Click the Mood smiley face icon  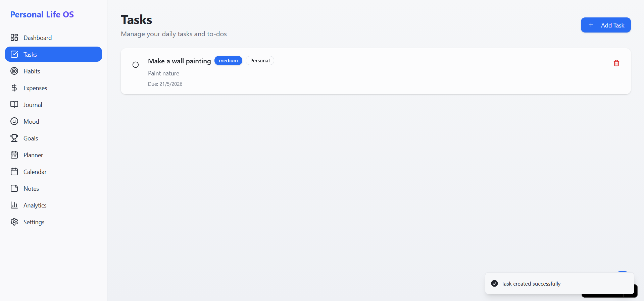click(x=14, y=121)
